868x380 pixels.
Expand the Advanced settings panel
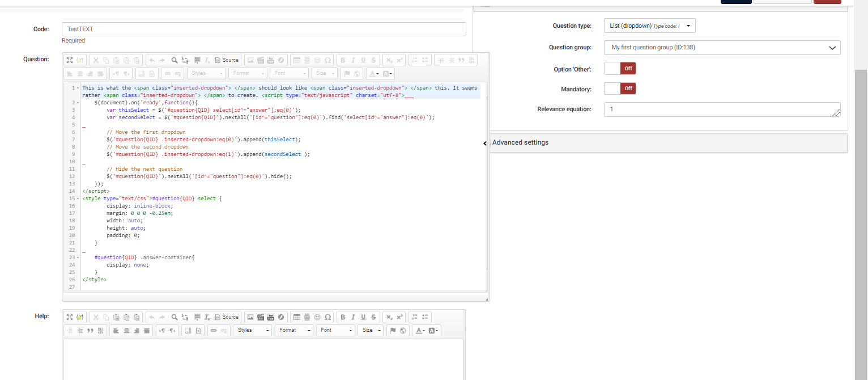[520, 143]
